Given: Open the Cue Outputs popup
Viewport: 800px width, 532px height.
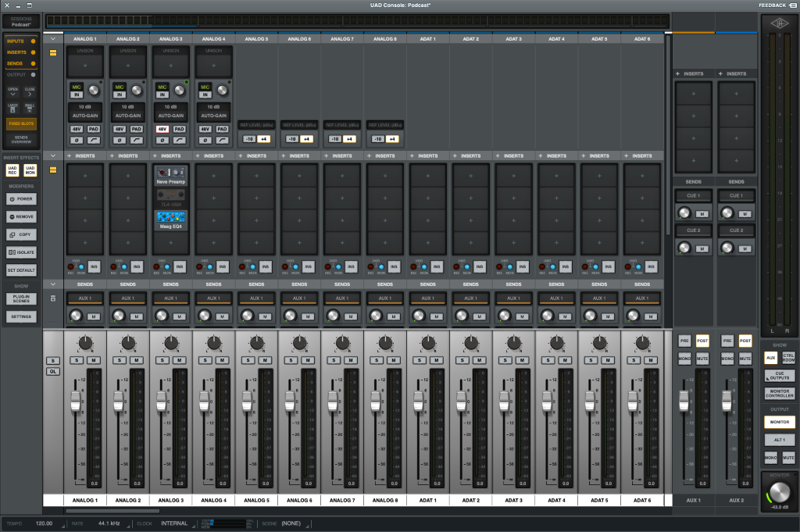Looking at the screenshot, I should coord(779,376).
